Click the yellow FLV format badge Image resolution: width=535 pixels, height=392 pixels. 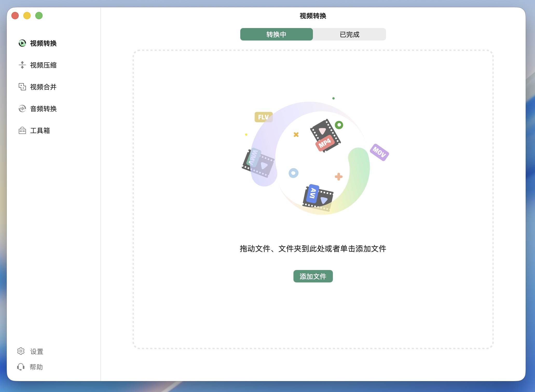tap(263, 117)
